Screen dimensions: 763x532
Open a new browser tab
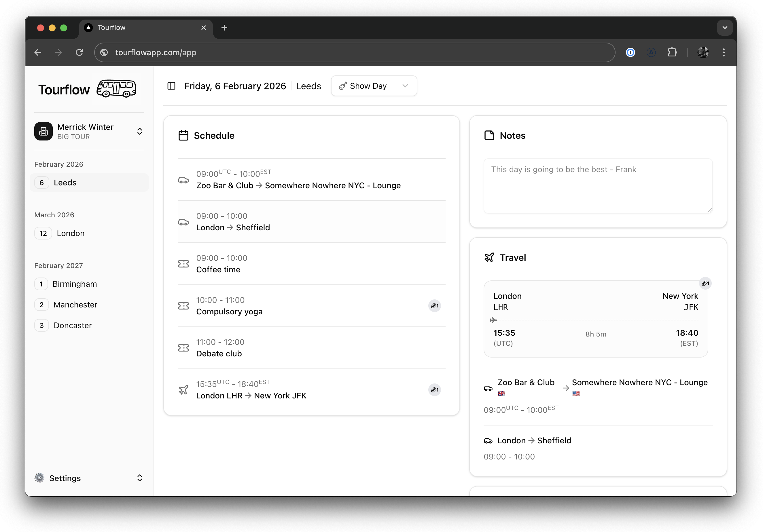tap(224, 28)
